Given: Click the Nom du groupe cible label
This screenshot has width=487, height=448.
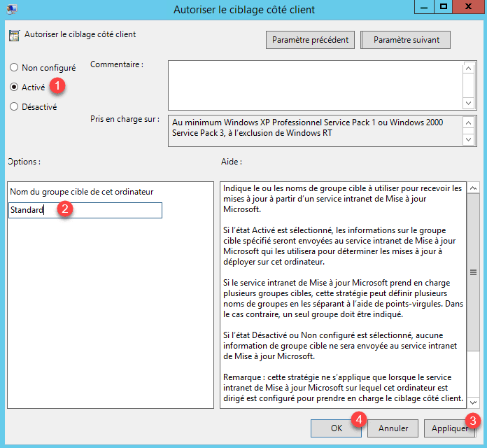Looking at the screenshot, I should click(x=82, y=192).
